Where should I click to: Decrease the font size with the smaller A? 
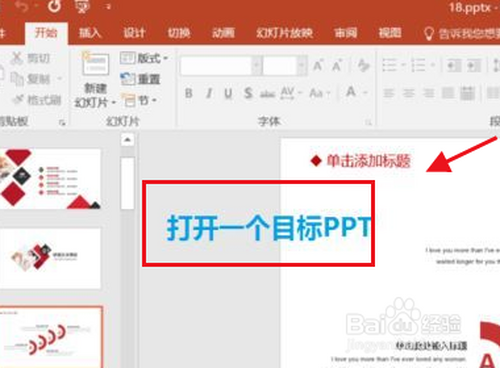tap(337, 65)
